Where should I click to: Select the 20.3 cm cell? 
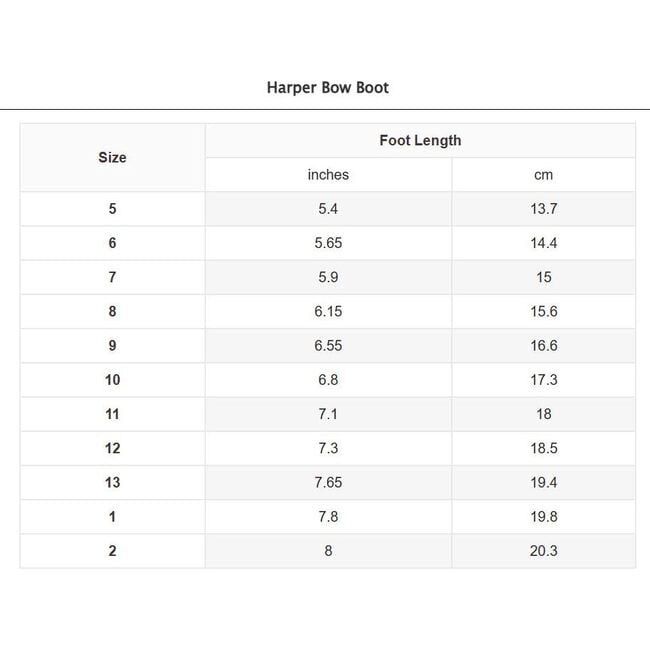tap(543, 550)
